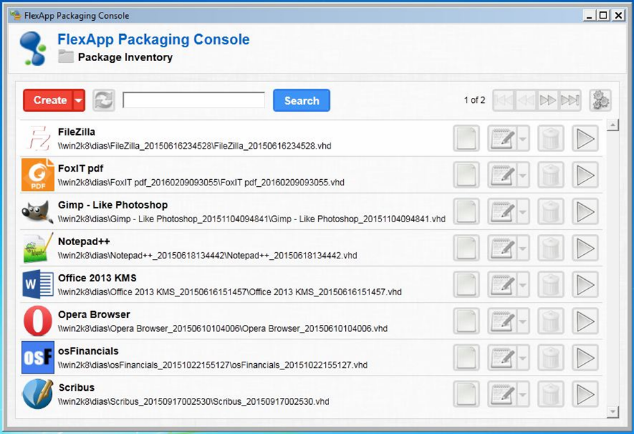Play the Scribus package
Screen dimensions: 634x434
[585, 394]
